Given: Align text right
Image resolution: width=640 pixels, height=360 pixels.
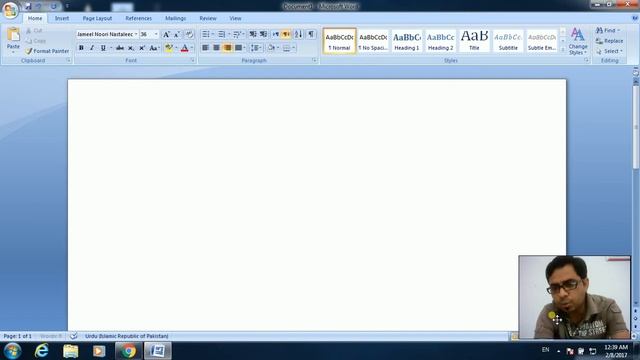Looking at the screenshot, I should 227,48.
